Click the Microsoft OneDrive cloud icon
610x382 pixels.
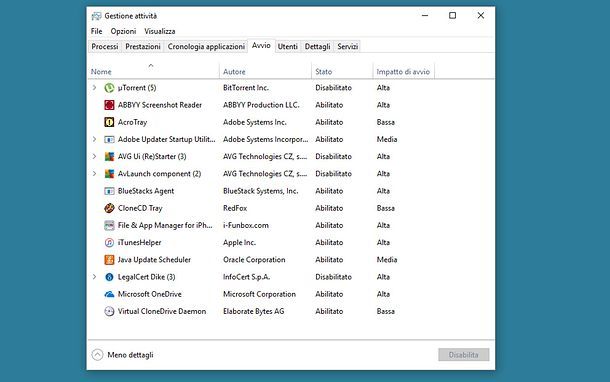click(109, 294)
